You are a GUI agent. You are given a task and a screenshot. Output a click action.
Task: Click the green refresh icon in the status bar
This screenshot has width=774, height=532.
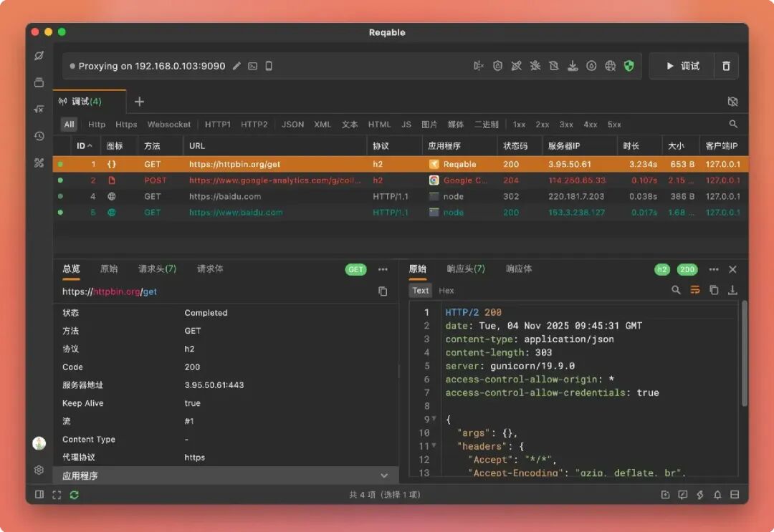tap(74, 495)
